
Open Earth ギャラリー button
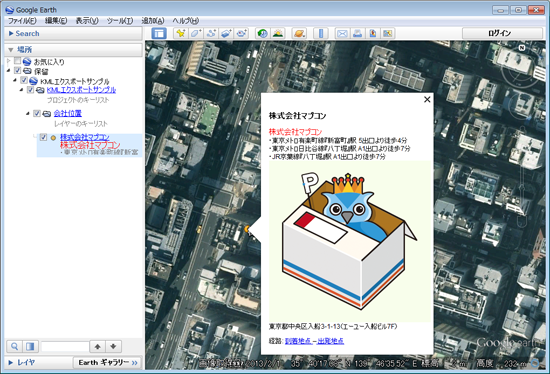pos(108,362)
